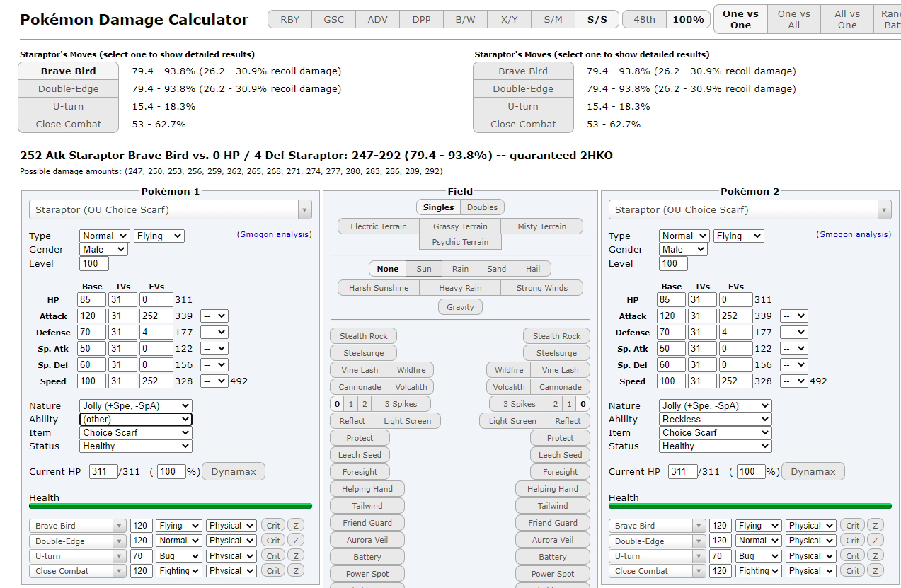Toggle Electric Terrain
Image resolution: width=901 pixels, height=588 pixels.
point(379,226)
